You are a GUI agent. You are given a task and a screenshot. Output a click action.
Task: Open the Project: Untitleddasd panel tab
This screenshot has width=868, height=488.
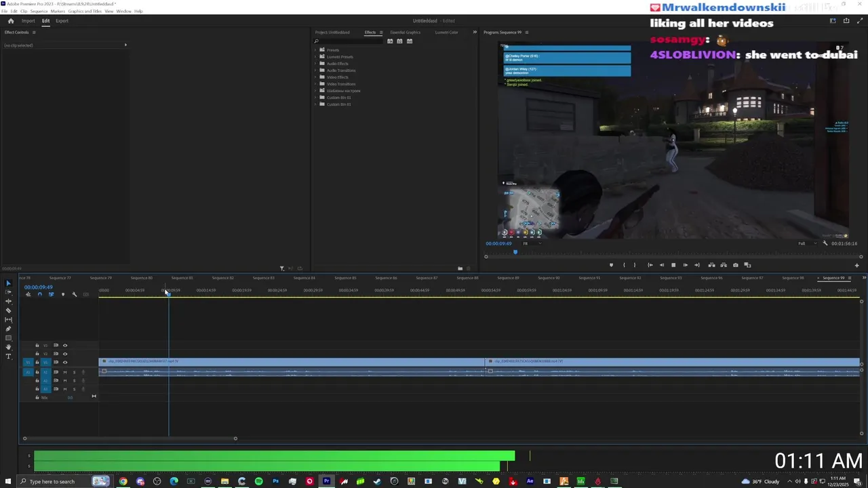(x=332, y=33)
